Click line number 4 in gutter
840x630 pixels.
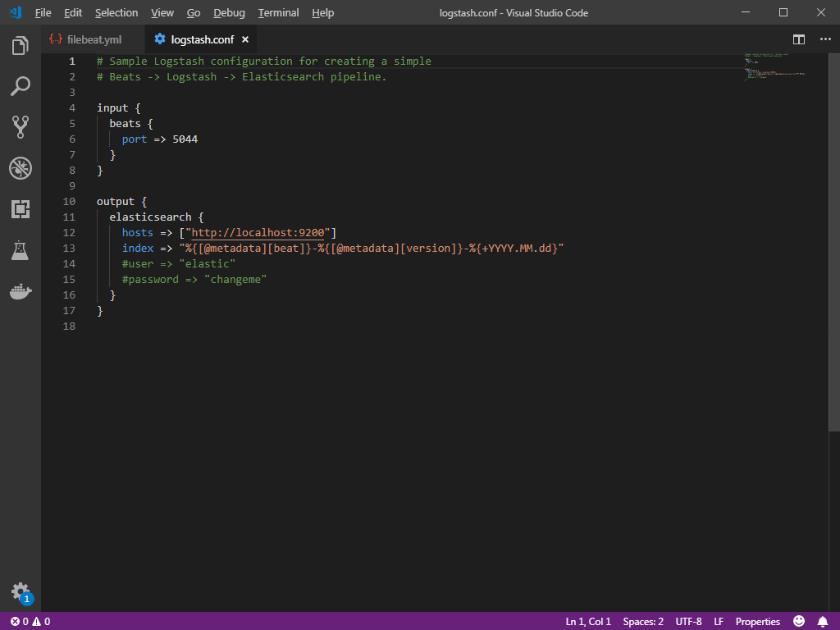point(72,107)
